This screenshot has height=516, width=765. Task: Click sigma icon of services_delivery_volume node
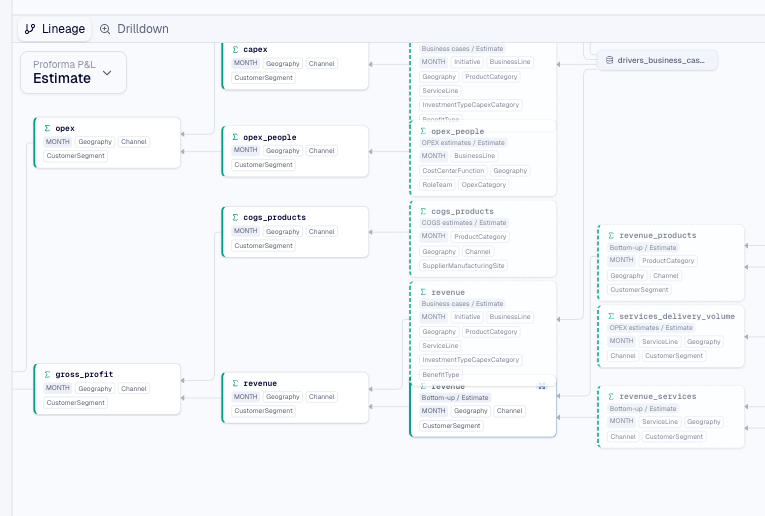pyautogui.click(x=611, y=315)
